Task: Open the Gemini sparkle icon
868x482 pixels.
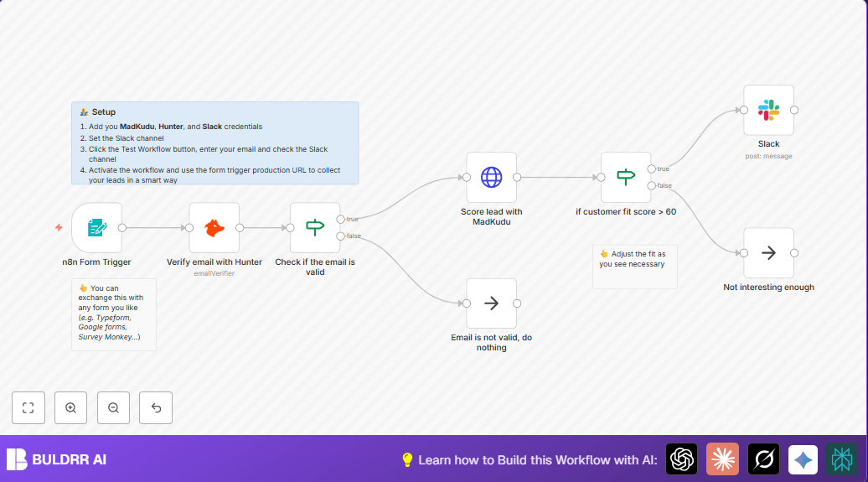Action: coord(803,460)
